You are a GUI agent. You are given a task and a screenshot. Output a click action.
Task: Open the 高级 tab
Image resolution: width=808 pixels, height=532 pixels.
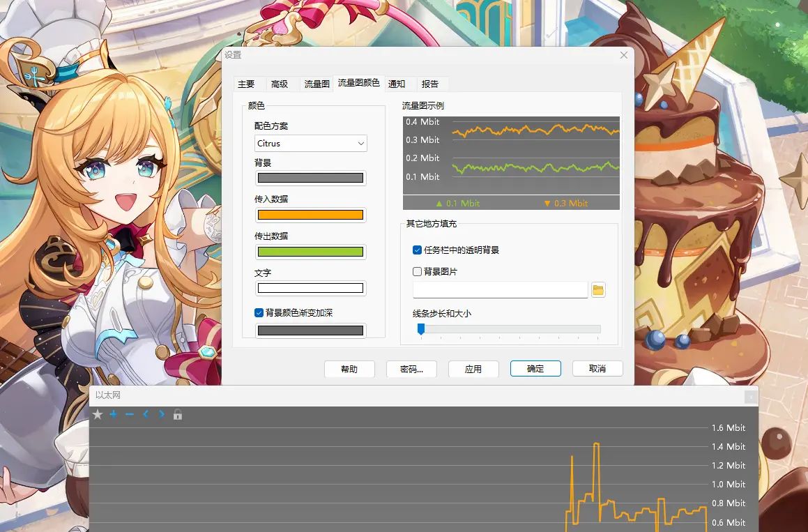tap(280, 84)
